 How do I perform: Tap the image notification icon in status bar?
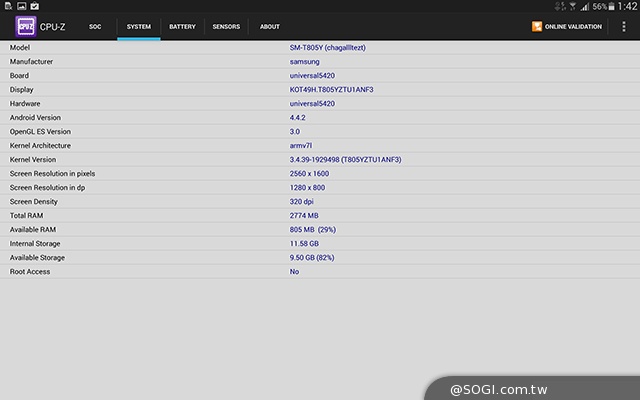21,6
